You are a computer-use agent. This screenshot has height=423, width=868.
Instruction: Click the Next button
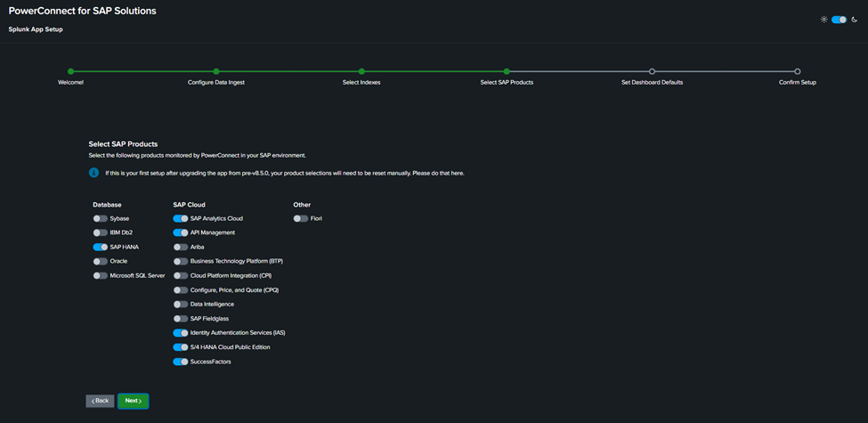coord(133,401)
